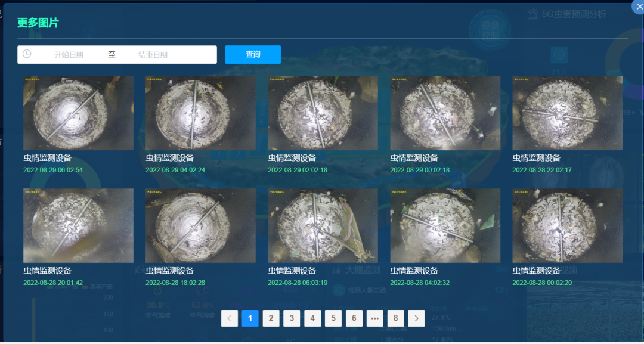644x344 pixels.
Task: Click 虫情监测设备 label above 2022-08-28 20:01:42
Action: [x=47, y=271]
